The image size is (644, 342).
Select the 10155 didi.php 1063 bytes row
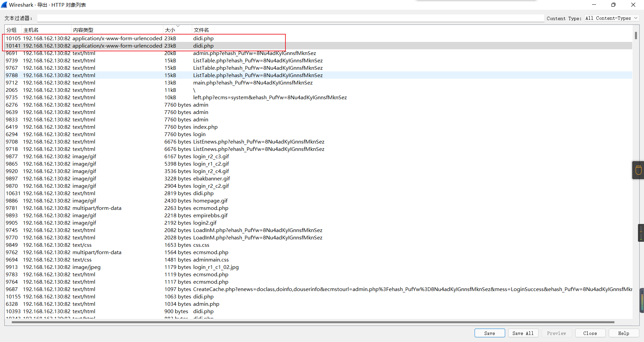coord(318,297)
